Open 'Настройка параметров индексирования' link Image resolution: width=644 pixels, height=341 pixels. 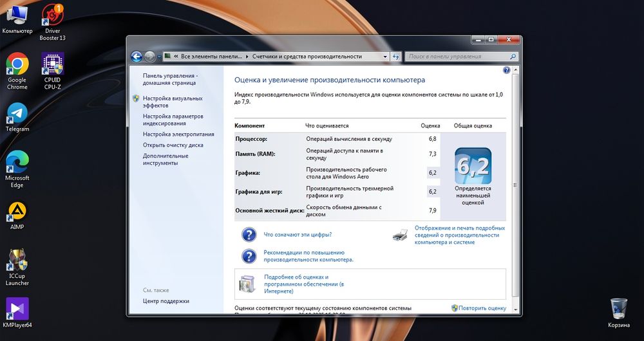pyautogui.click(x=173, y=120)
